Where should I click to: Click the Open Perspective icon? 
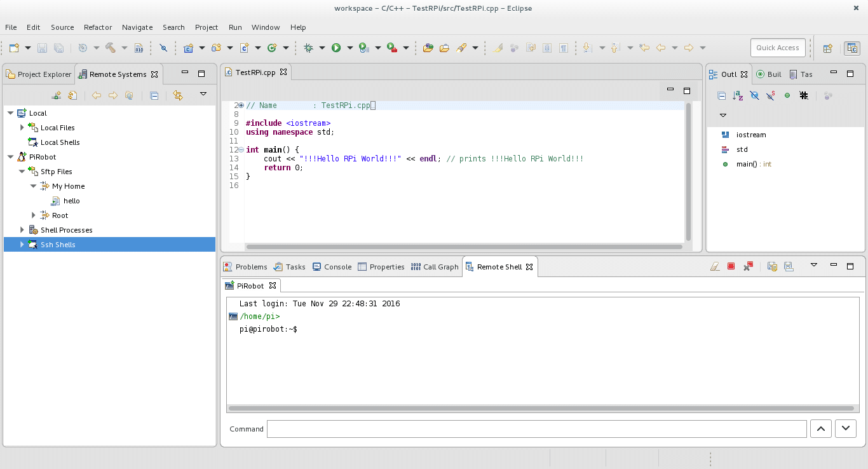pos(828,48)
